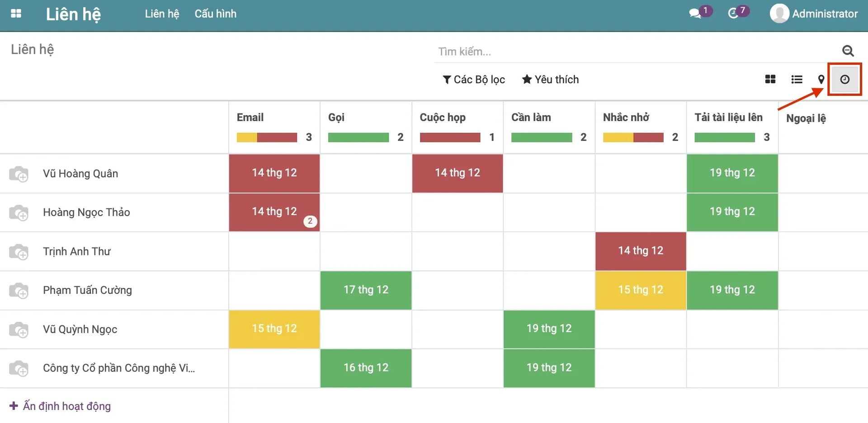Image resolution: width=868 pixels, height=423 pixels.
Task: Open Vũ Hoàng Quân upload activity 19 thg 12
Action: (732, 174)
